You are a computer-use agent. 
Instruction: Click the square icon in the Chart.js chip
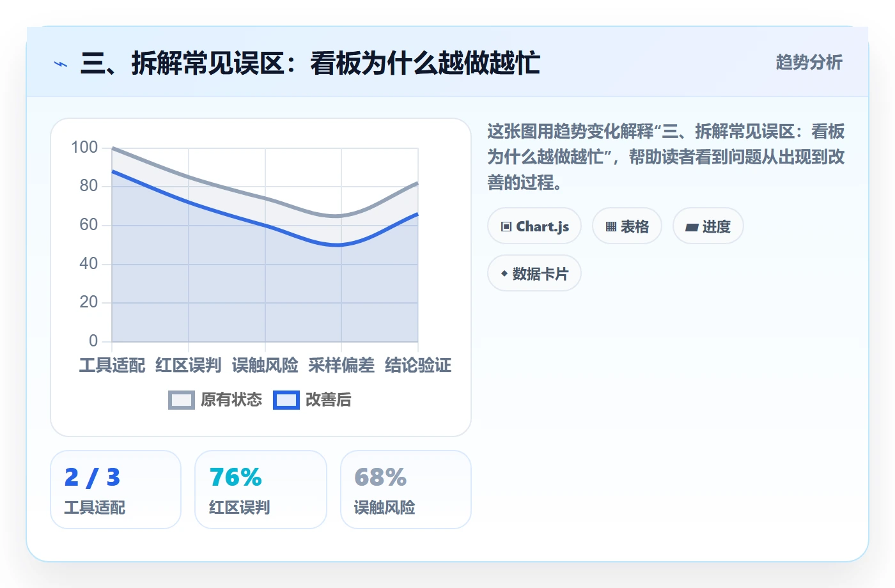tap(506, 227)
